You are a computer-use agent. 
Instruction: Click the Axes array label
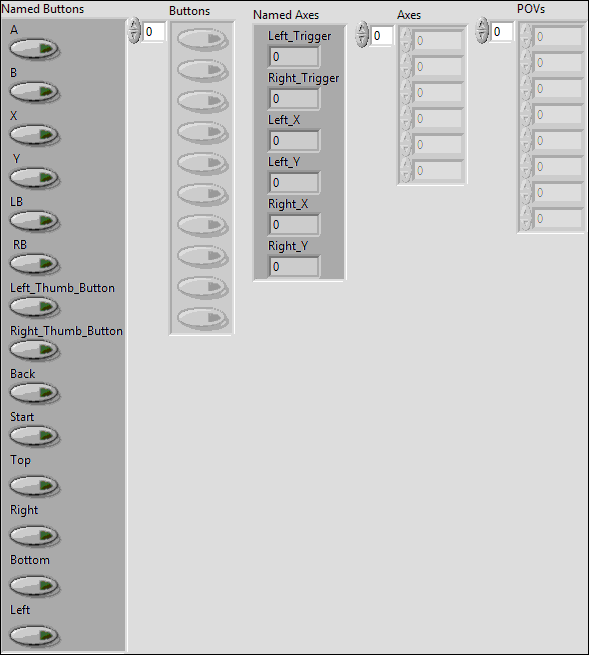(x=409, y=15)
